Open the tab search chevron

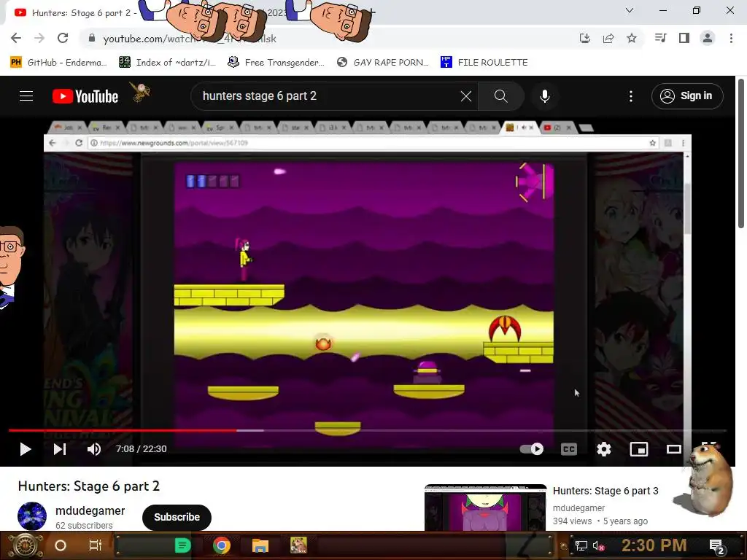pos(630,10)
